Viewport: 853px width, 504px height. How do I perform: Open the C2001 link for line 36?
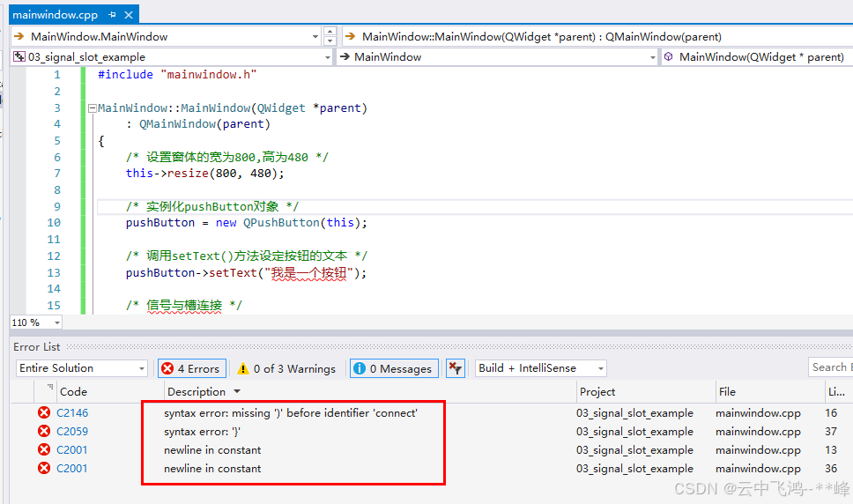[x=71, y=469]
